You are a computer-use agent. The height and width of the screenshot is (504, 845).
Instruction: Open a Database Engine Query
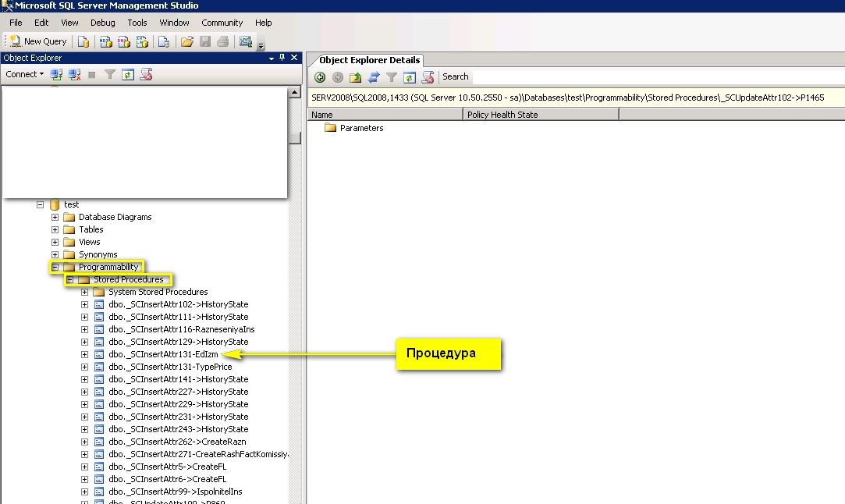point(83,41)
